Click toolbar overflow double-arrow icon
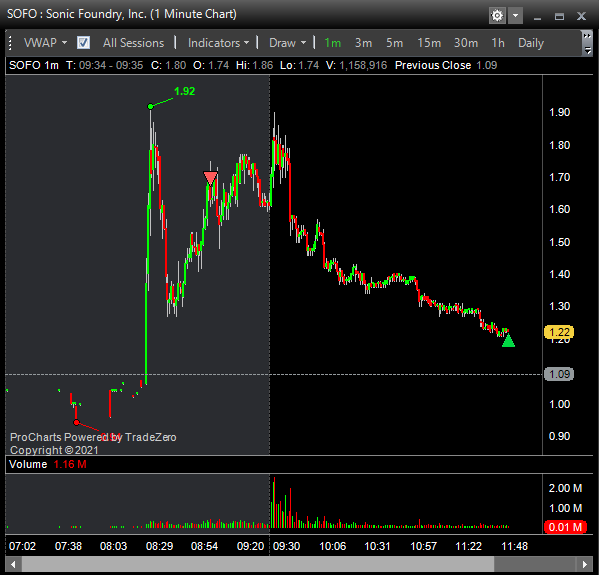The height and width of the screenshot is (575, 599). [x=587, y=36]
